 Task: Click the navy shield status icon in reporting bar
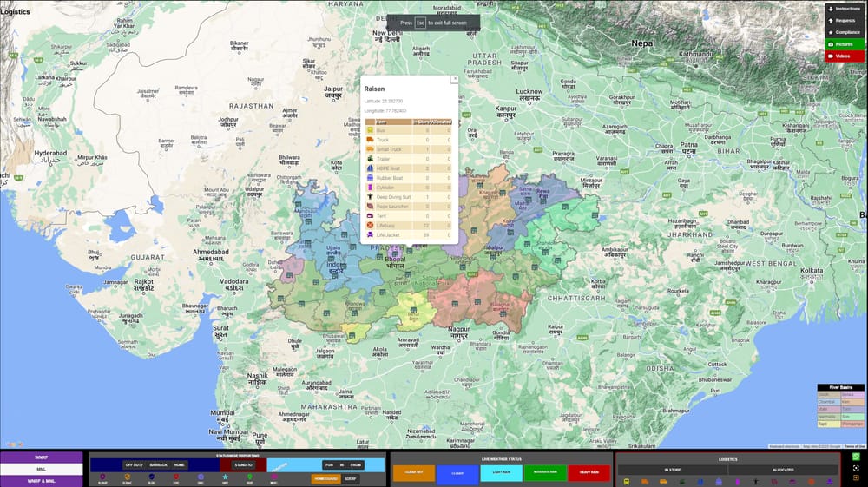[152, 477]
